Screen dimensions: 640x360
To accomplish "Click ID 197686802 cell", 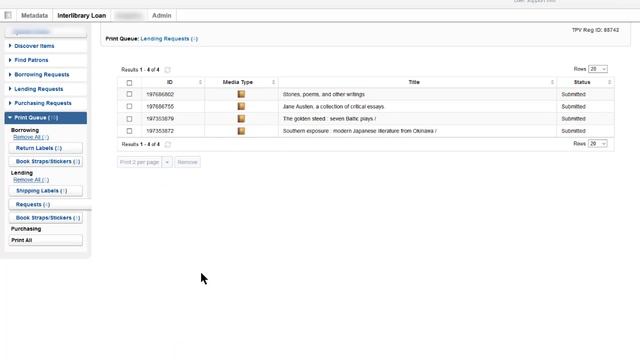I will 160,94.
